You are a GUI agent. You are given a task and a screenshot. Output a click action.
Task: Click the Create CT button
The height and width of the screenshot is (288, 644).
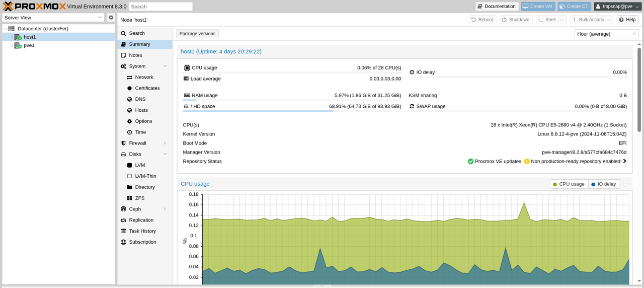pos(574,6)
